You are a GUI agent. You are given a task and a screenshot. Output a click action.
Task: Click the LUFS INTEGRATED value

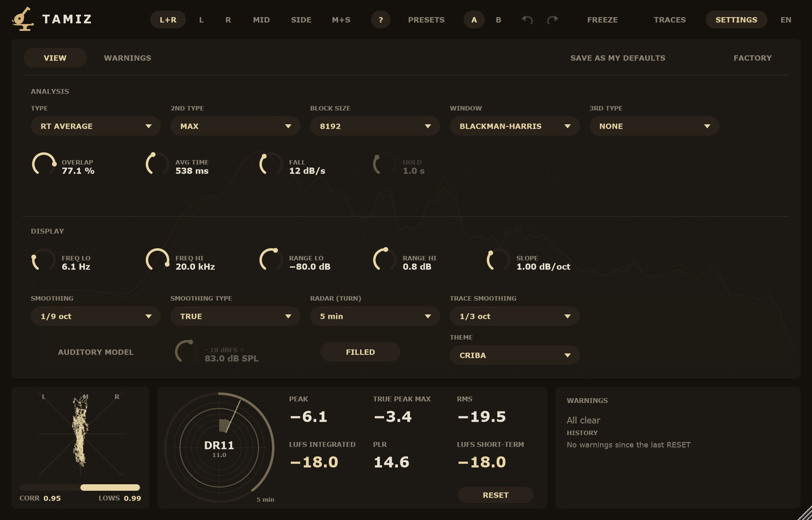click(x=314, y=462)
